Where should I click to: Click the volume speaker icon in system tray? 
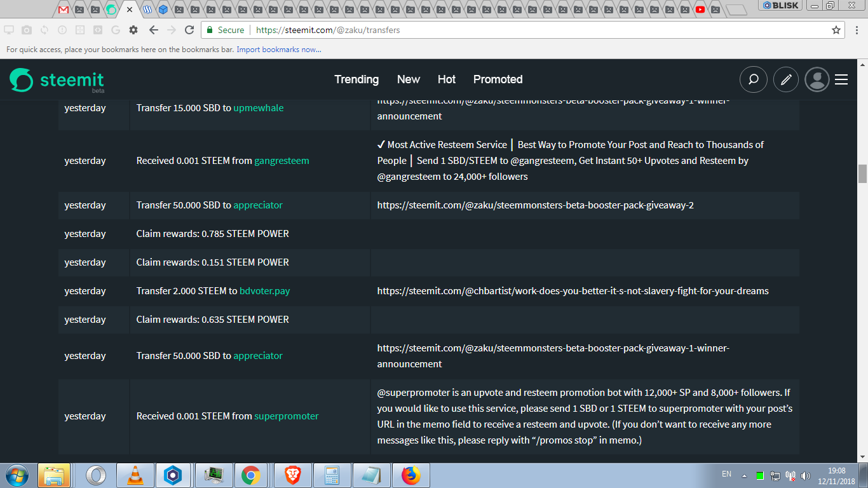click(x=806, y=475)
